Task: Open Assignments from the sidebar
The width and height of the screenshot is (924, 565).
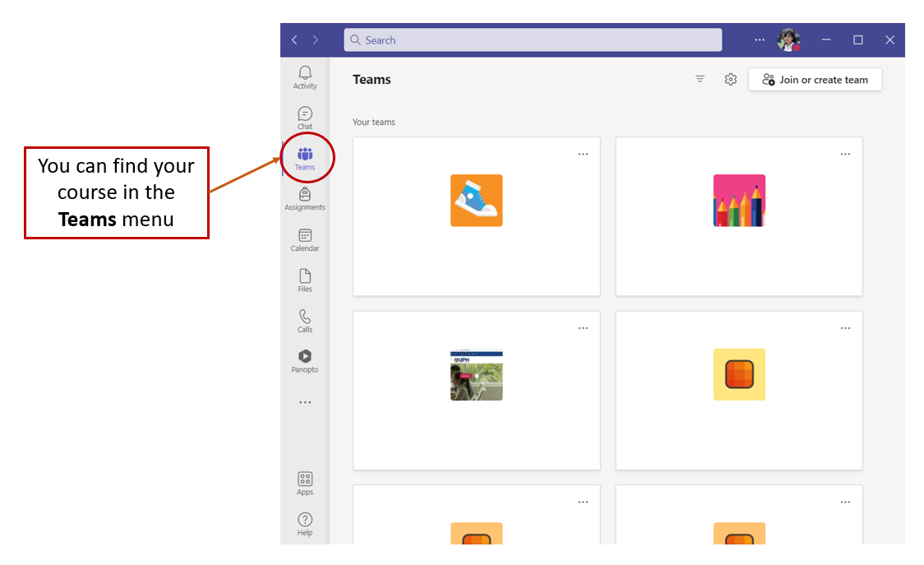Action: (305, 199)
